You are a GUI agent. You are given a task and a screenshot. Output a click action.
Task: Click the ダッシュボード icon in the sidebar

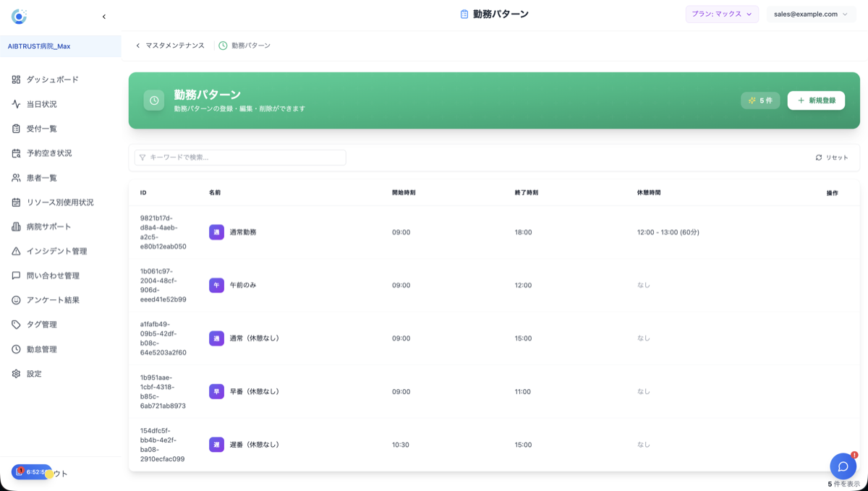click(14, 80)
